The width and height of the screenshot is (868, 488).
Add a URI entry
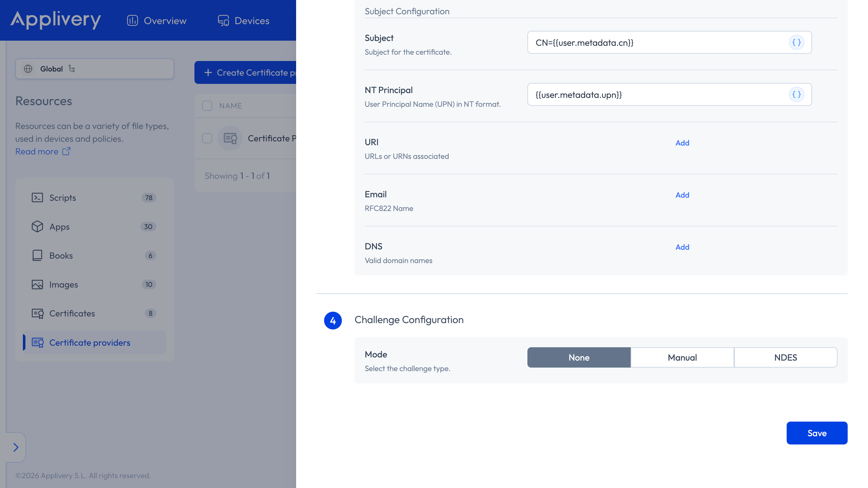(682, 143)
